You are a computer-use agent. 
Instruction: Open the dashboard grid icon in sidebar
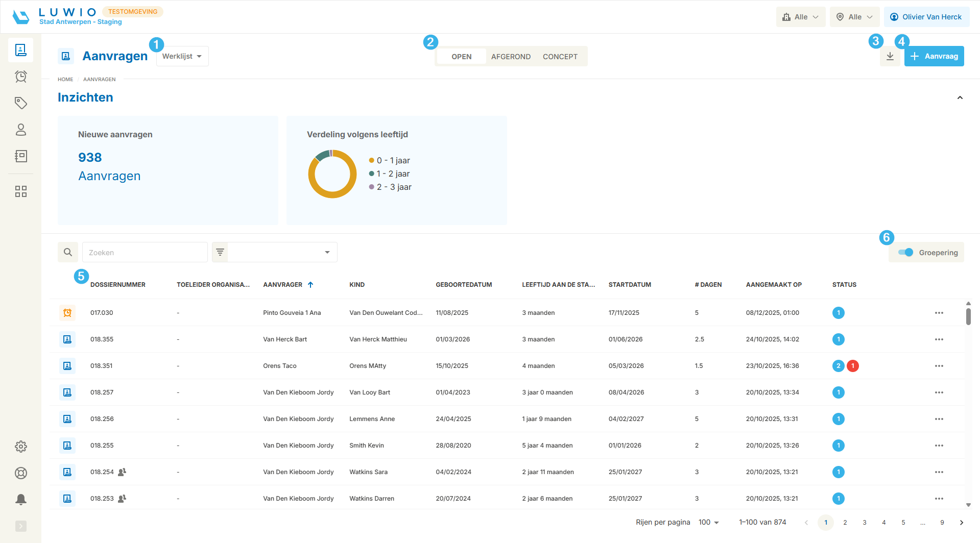click(21, 191)
